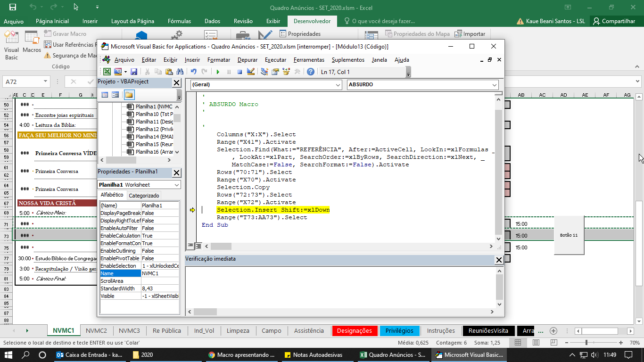This screenshot has height=362, width=644.
Task: Switch to the Fórmulas ribbon tab
Action: 179,21
